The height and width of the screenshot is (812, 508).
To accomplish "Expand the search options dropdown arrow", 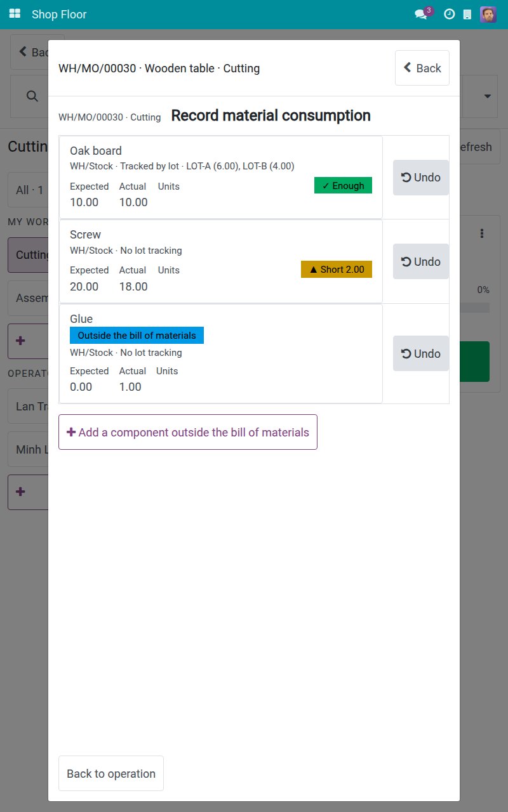I will pyautogui.click(x=488, y=96).
